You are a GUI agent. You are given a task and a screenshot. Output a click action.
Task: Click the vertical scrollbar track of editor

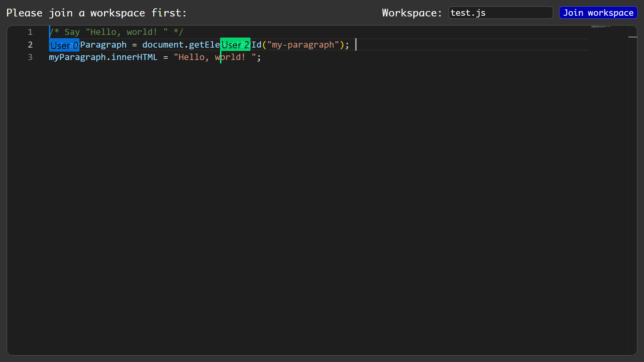633,168
